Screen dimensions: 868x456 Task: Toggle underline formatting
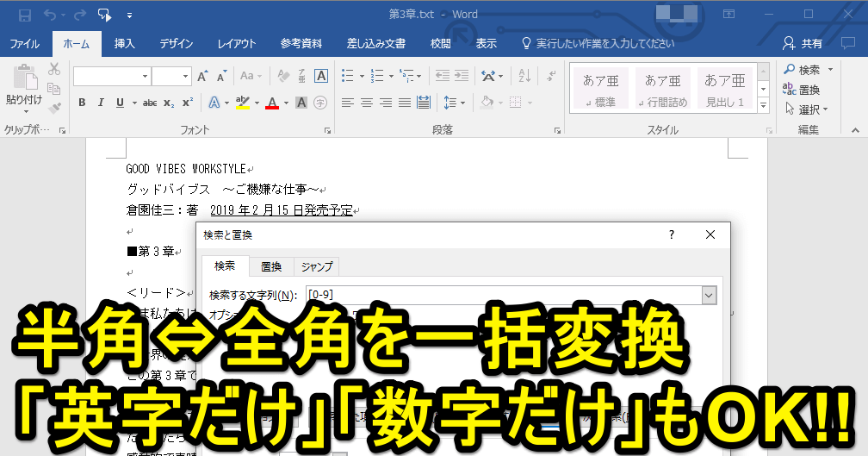coord(120,103)
